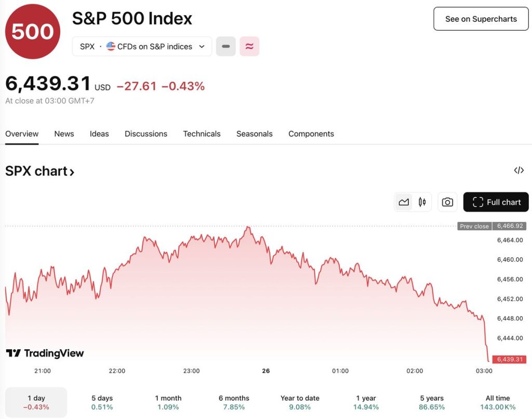Switch the chart to candlestick view
Image resolution: width=532 pixels, height=419 pixels.
click(x=422, y=202)
